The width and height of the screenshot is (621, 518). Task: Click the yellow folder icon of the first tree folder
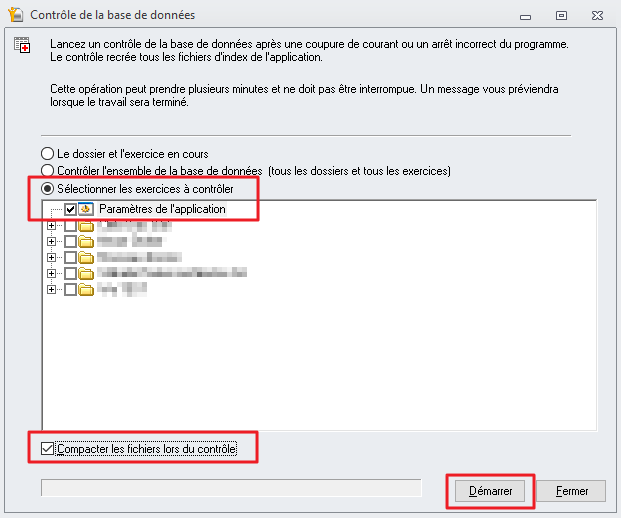tap(86, 226)
